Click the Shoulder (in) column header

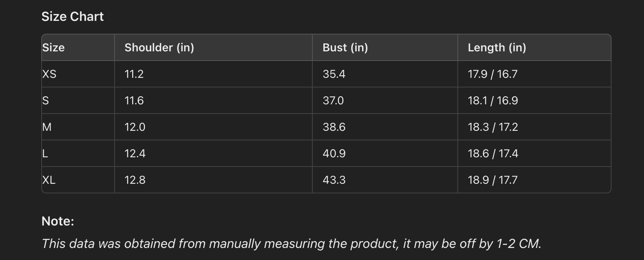159,47
